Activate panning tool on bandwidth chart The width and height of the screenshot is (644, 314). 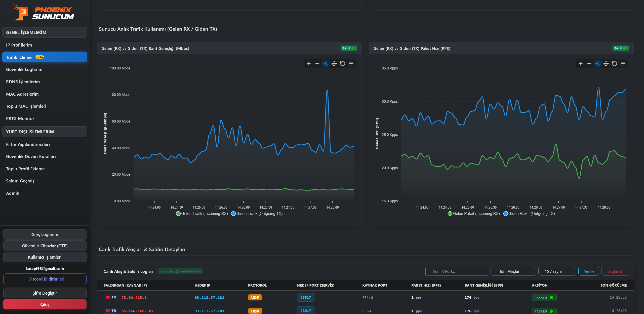[x=334, y=64]
